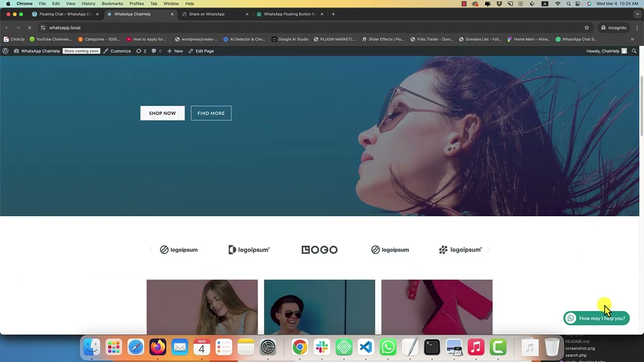Click the Incognito indicator
This screenshot has height=362, width=644.
(613, 28)
